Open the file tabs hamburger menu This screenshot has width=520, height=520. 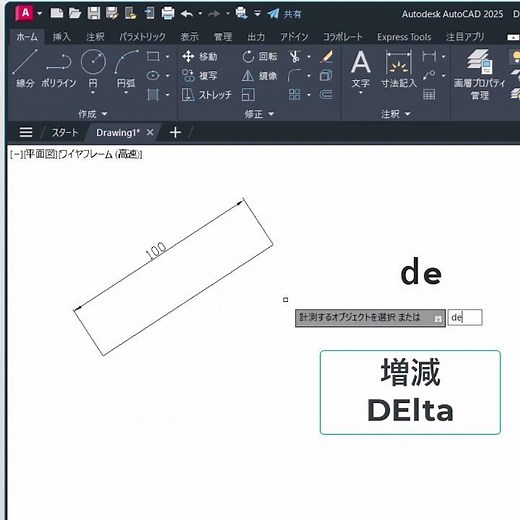pos(26,132)
